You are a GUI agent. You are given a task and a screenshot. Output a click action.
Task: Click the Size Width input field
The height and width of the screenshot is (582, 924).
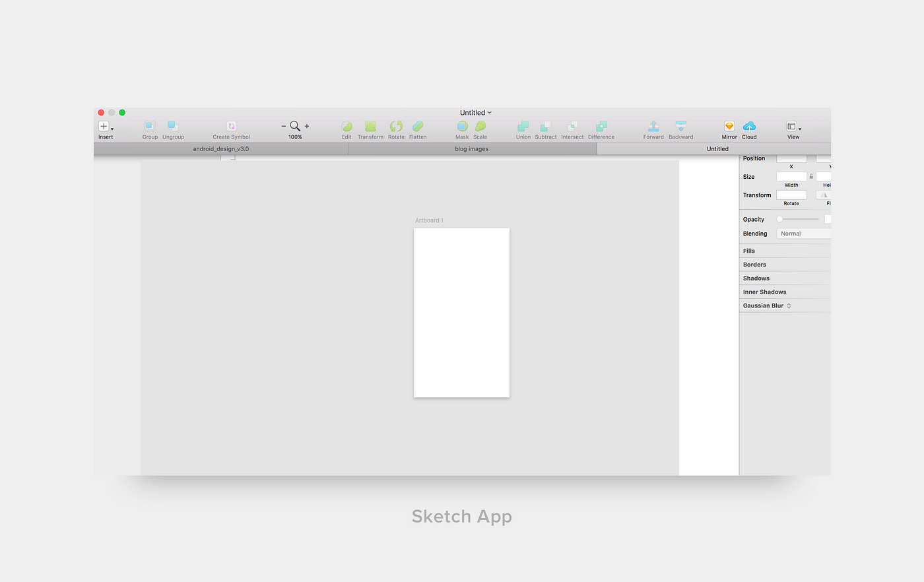click(791, 176)
